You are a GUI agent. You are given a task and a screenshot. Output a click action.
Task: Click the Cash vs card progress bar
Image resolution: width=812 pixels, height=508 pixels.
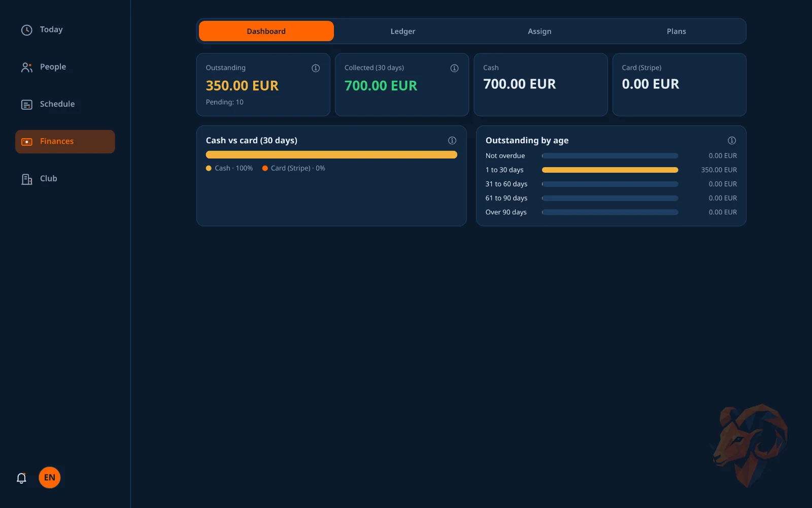click(331, 154)
